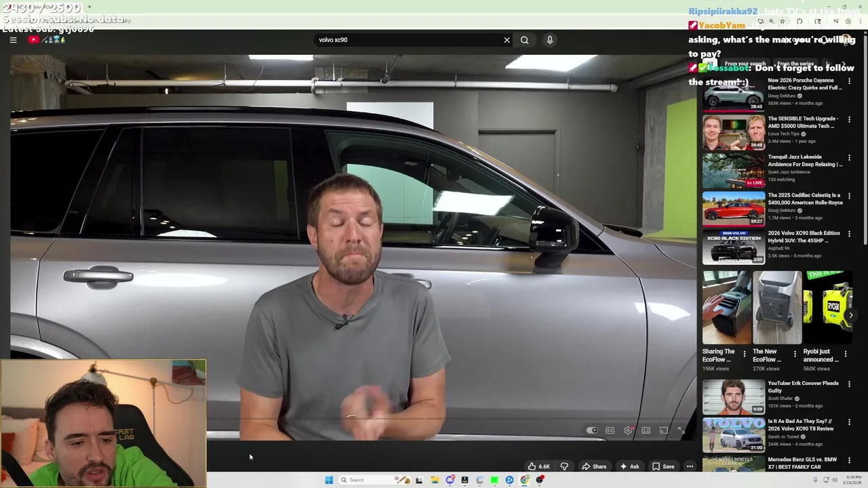Open 'The New EcoFlow' short

click(777, 308)
